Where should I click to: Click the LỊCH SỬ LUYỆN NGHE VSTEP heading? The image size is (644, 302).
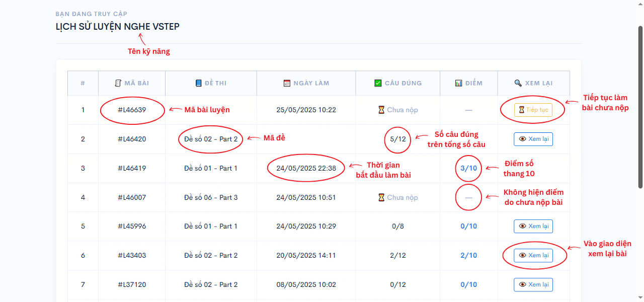coord(117,27)
